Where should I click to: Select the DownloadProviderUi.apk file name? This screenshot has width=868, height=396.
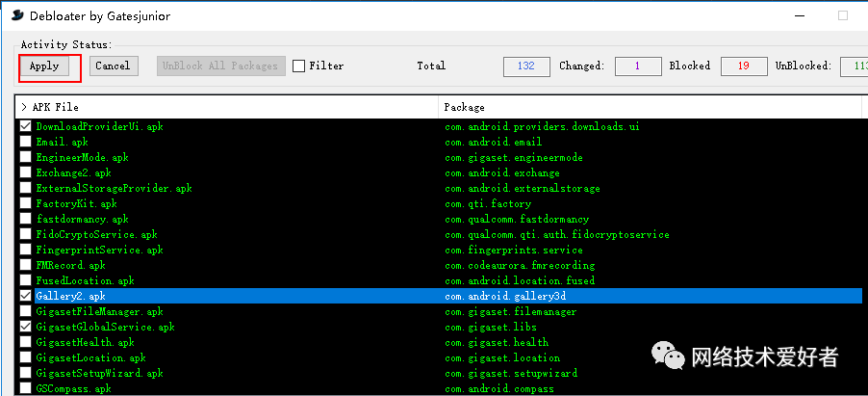[100, 127]
